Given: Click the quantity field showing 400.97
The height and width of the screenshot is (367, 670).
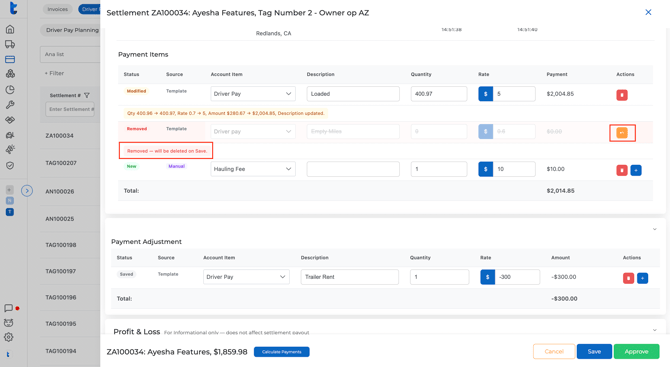Looking at the screenshot, I should tap(439, 94).
